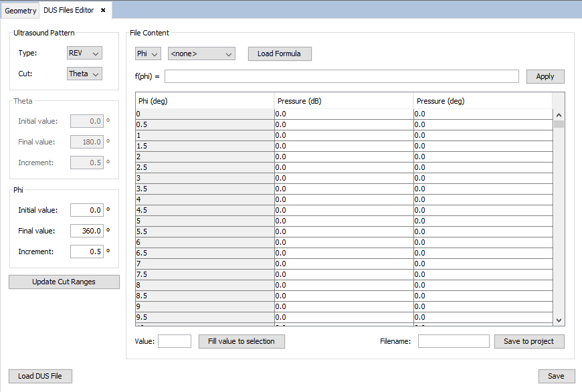Edit the Phi Initial value field
This screenshot has height=392, width=582.
pyautogui.click(x=87, y=210)
